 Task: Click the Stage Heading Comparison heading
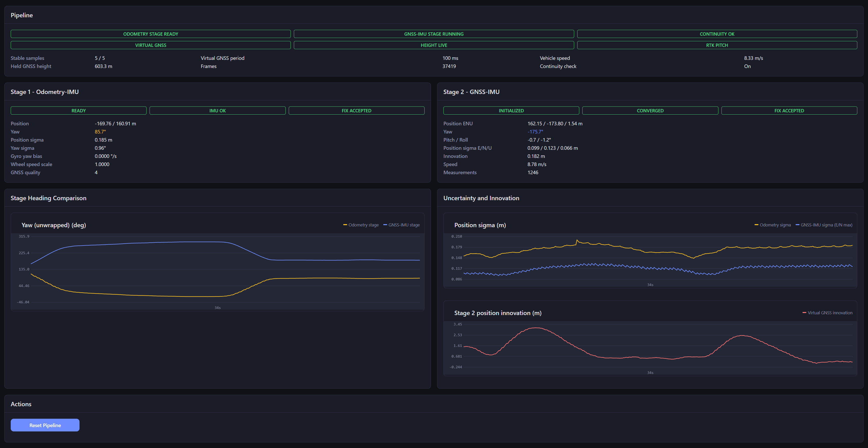(x=48, y=198)
